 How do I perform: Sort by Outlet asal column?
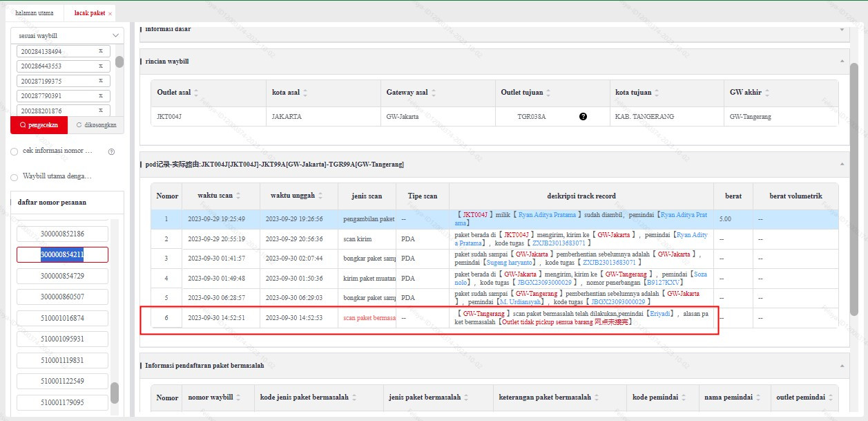[x=196, y=93]
